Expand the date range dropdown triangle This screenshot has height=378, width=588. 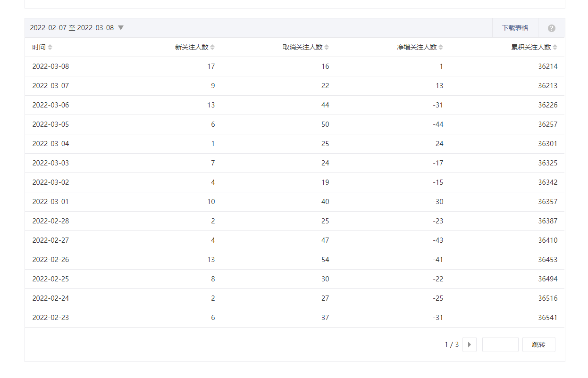(121, 28)
